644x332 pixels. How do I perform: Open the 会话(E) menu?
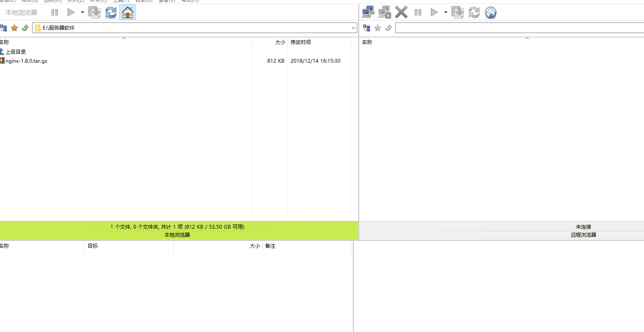tap(8, 1)
